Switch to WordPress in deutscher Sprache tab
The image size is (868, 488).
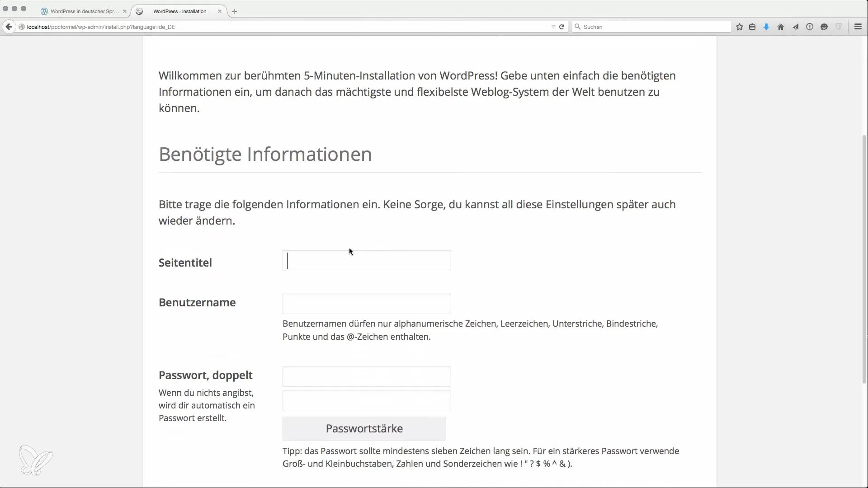(x=84, y=11)
